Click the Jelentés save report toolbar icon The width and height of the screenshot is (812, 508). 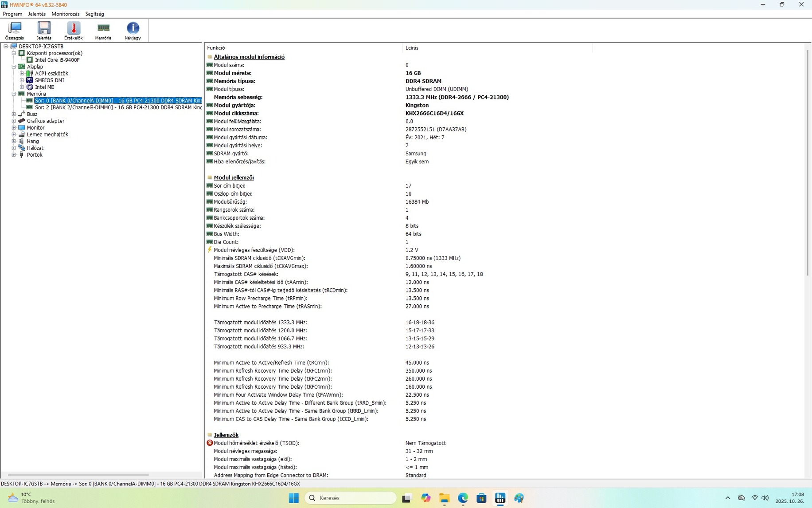pos(44,31)
